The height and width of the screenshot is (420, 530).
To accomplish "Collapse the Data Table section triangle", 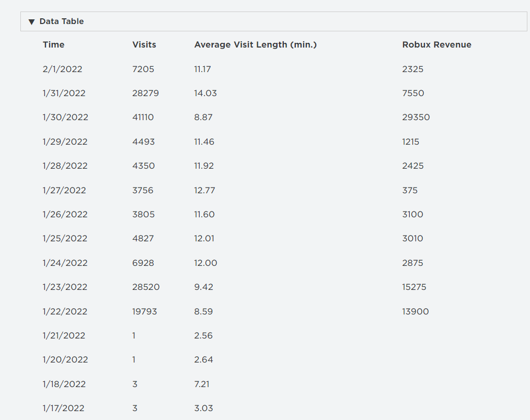I will (x=31, y=22).
